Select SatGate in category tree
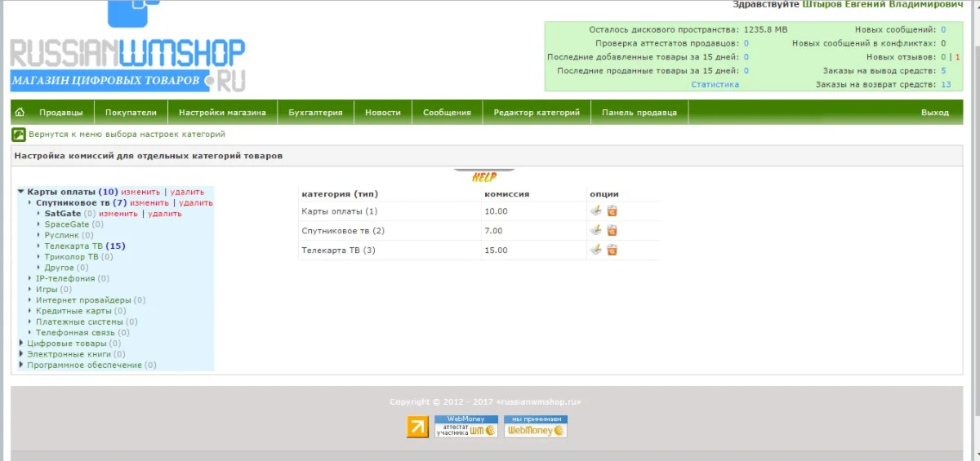This screenshot has width=980, height=461. (63, 213)
